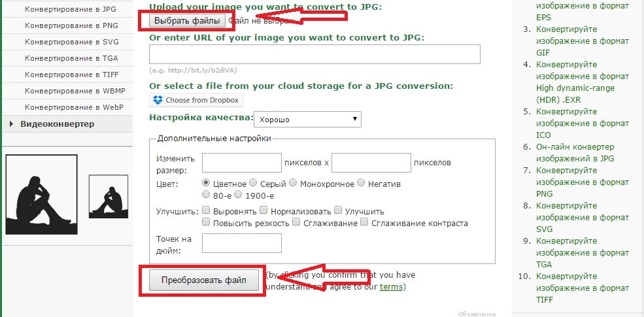Click the large silhouette preview image
644x317 pixels.
click(41, 193)
